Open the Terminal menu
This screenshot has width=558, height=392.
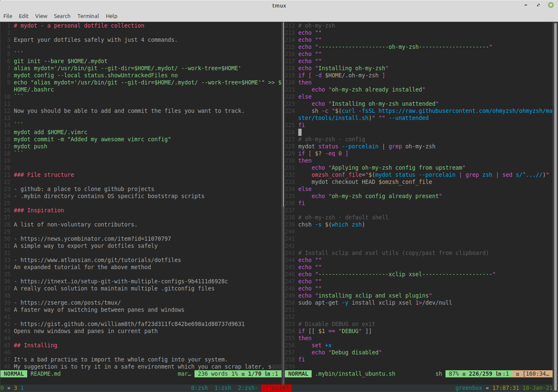88,16
